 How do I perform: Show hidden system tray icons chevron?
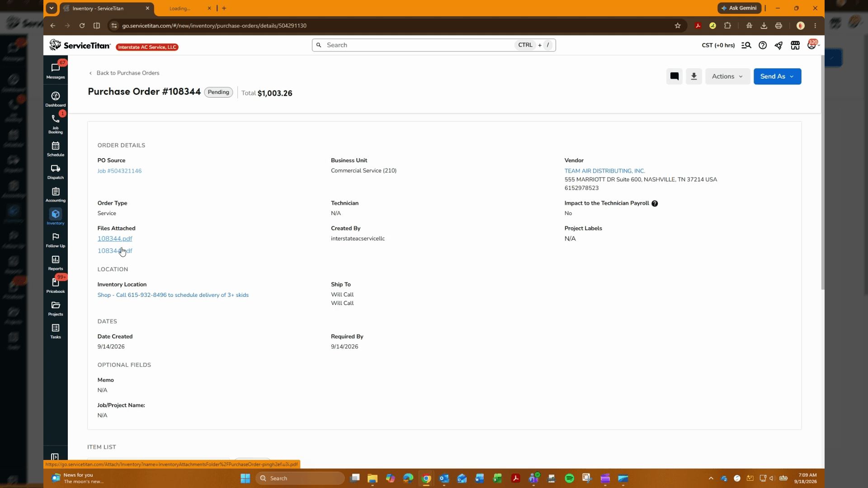coord(711,478)
